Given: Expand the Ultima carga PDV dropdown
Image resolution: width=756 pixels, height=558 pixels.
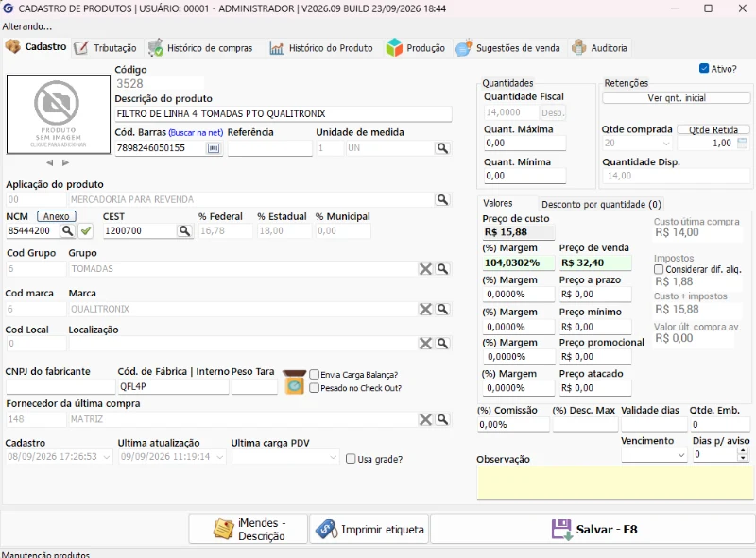Looking at the screenshot, I should click(x=333, y=456).
